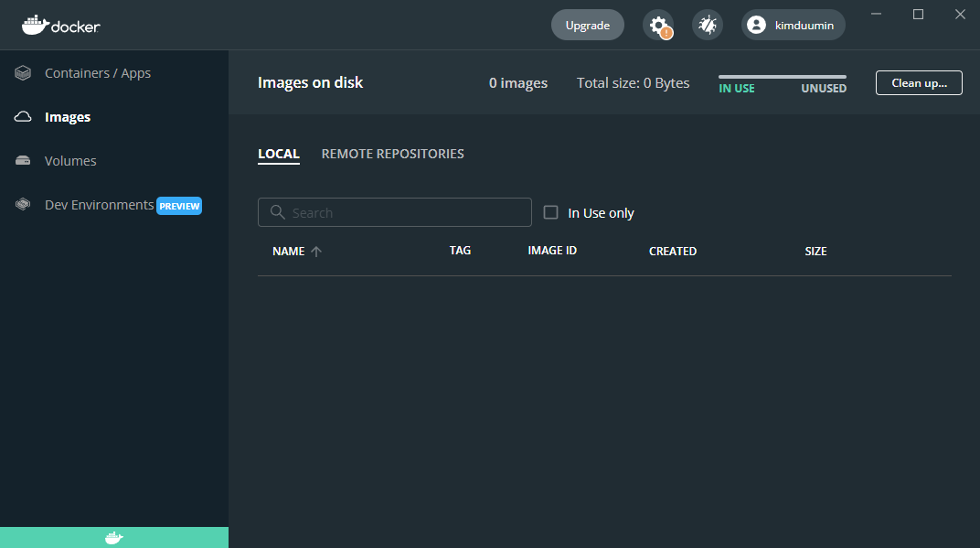The width and height of the screenshot is (980, 548).
Task: Sort by the NAME column header
Action: (289, 252)
